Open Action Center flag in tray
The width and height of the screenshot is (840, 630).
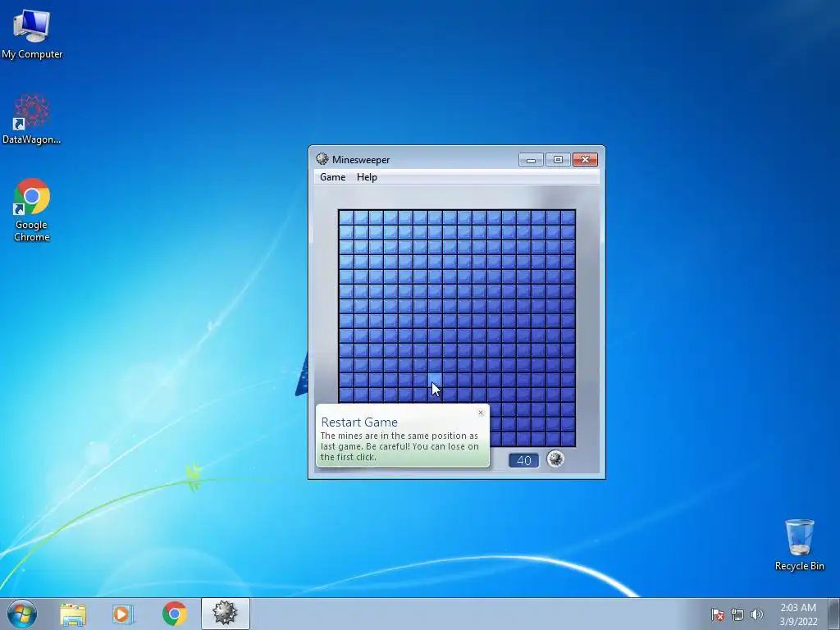tap(717, 614)
